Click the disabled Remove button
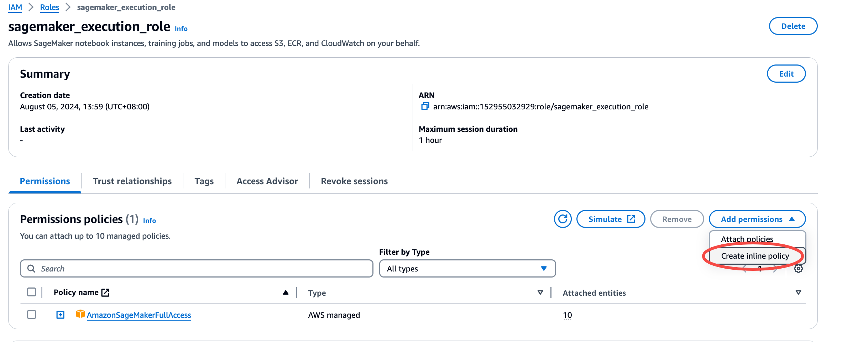Screen dimensions: 868x342 (677, 219)
